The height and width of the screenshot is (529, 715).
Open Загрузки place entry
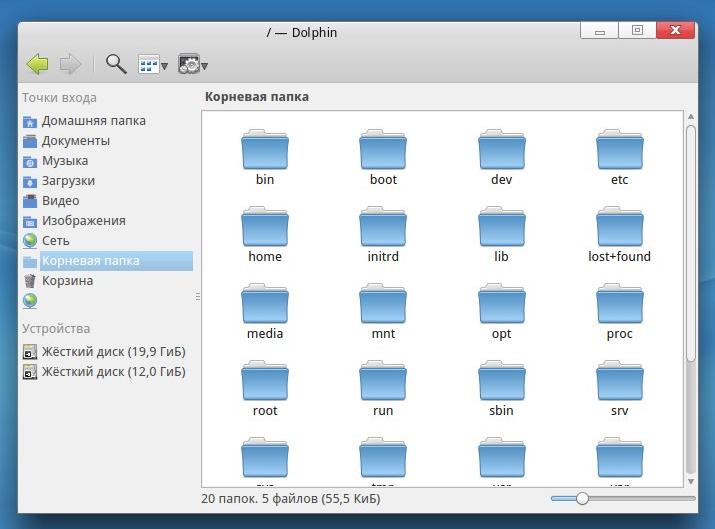click(68, 181)
